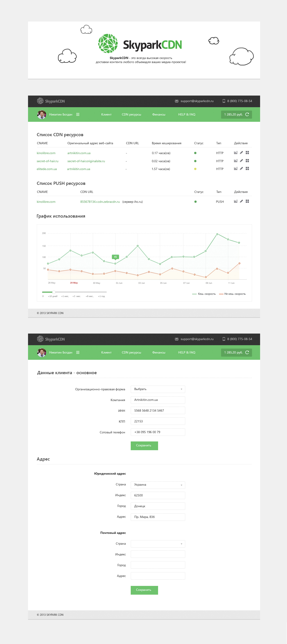Open the Клиент menu on the CDN resources page
287x644 pixels.
click(106, 114)
